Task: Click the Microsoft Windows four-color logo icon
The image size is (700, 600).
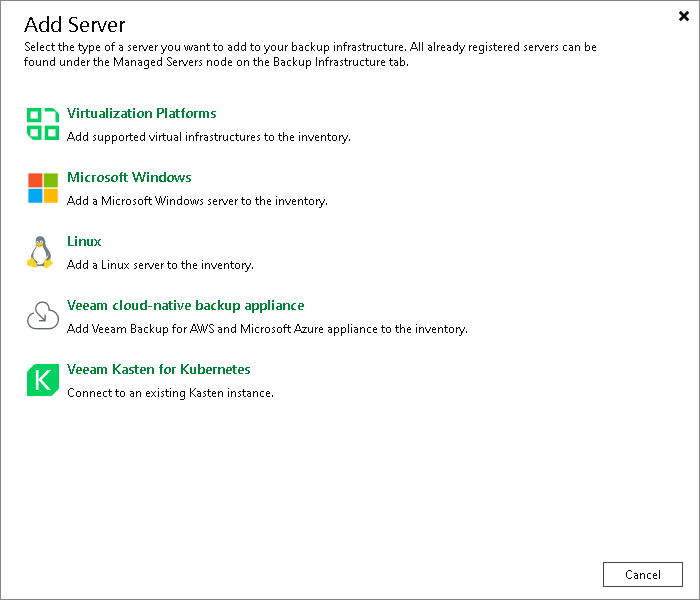Action: [43, 188]
